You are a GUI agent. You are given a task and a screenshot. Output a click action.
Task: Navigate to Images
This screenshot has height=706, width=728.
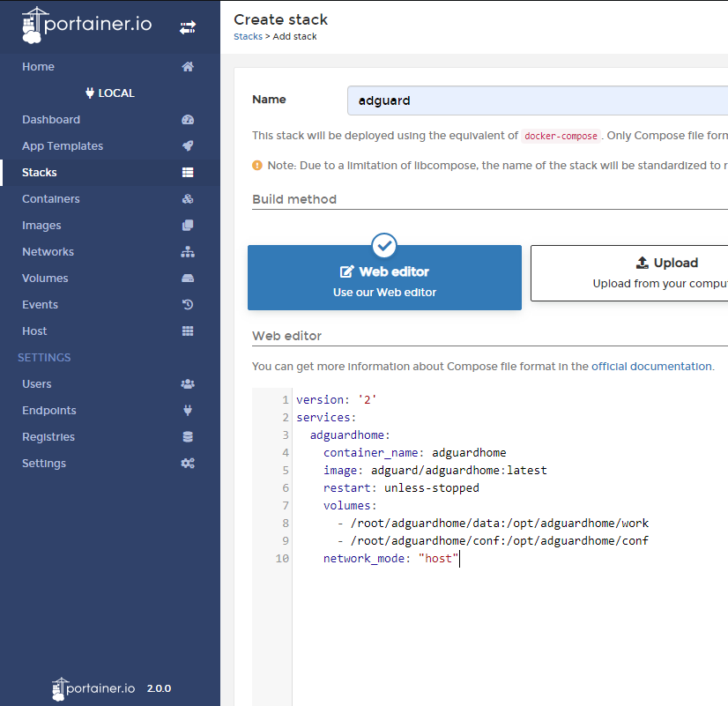click(41, 225)
